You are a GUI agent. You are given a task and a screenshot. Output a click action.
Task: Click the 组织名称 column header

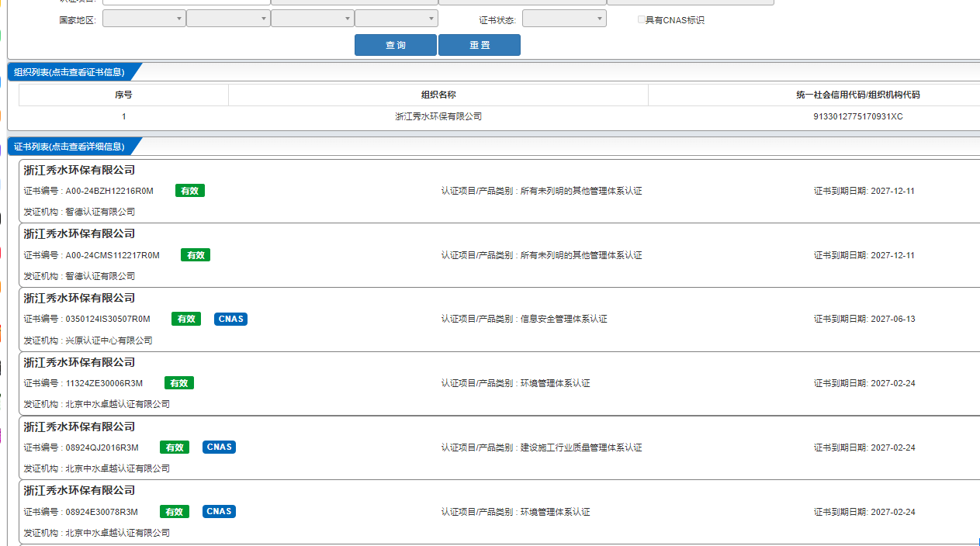coord(438,95)
